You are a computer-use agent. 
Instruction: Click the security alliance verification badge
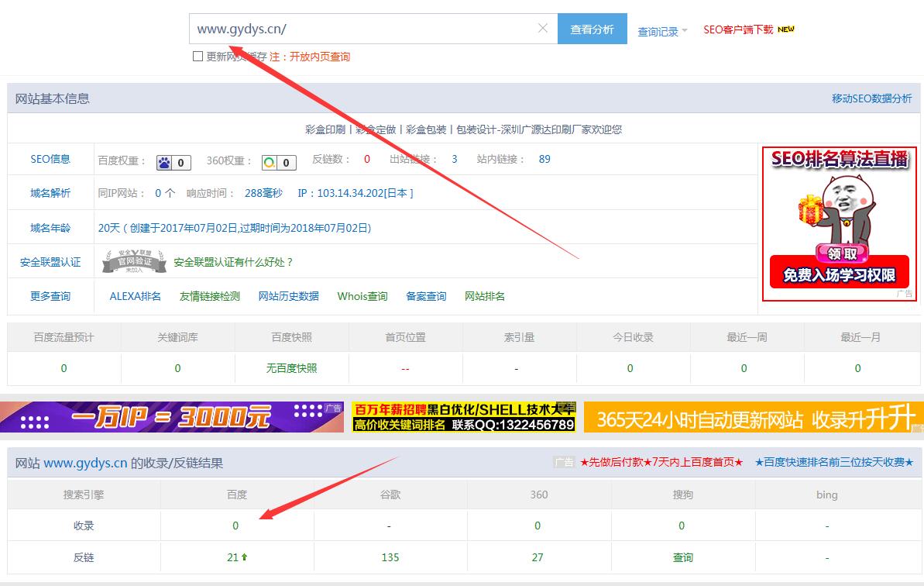coord(134,261)
